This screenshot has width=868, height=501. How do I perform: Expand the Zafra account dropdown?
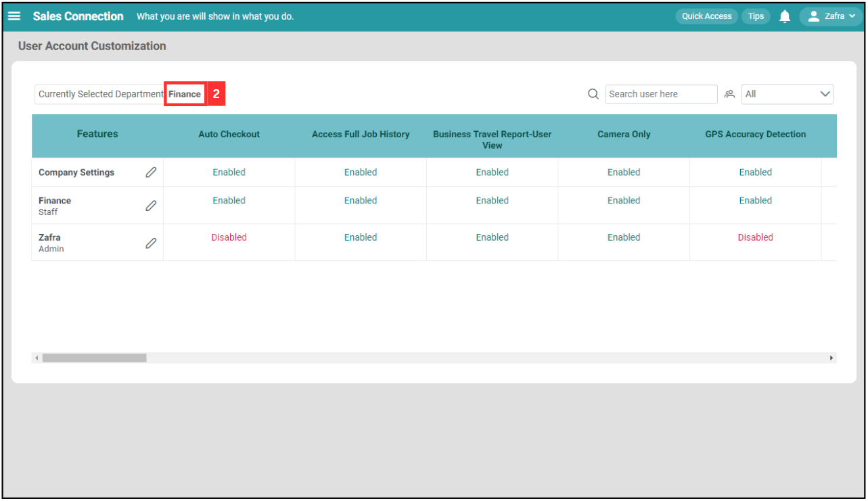point(831,16)
